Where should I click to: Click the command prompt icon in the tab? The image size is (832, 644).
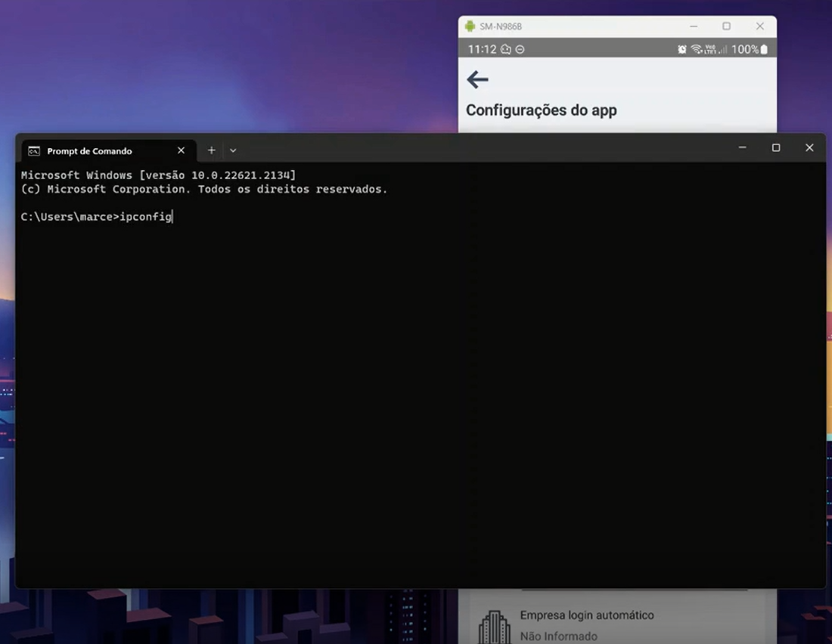(x=34, y=151)
